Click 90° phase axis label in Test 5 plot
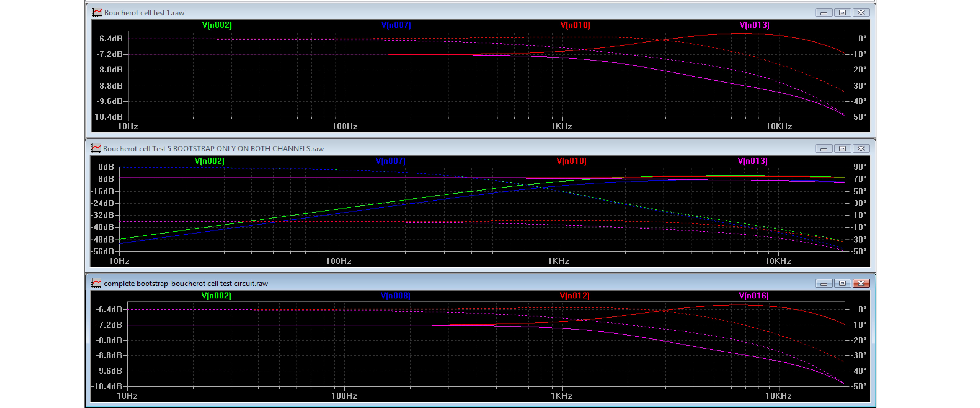The height and width of the screenshot is (408, 980). click(x=860, y=167)
